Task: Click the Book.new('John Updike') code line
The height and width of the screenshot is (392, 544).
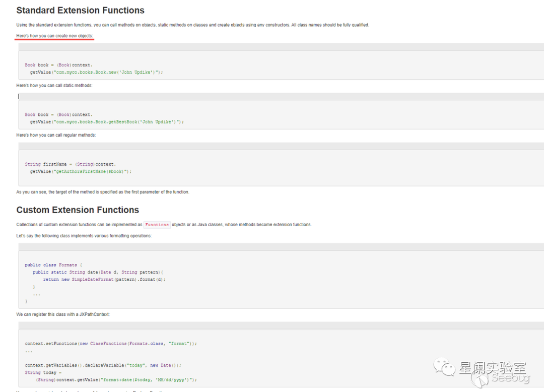Action: pyautogui.click(x=96, y=72)
